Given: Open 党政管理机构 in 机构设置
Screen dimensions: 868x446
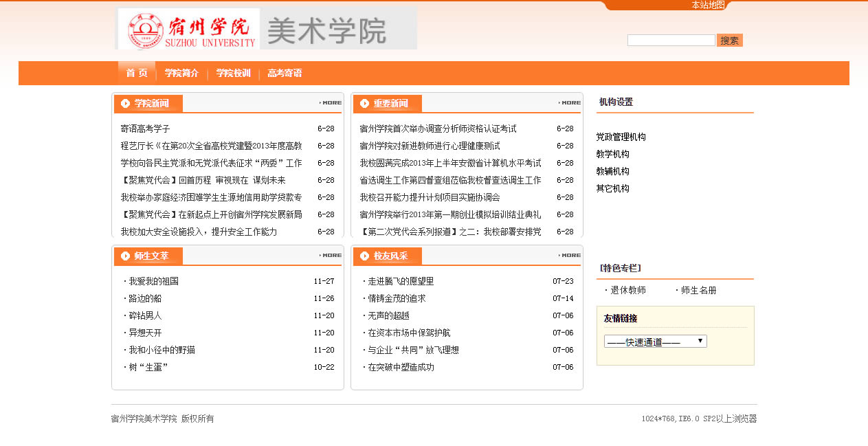Looking at the screenshot, I should tap(621, 137).
